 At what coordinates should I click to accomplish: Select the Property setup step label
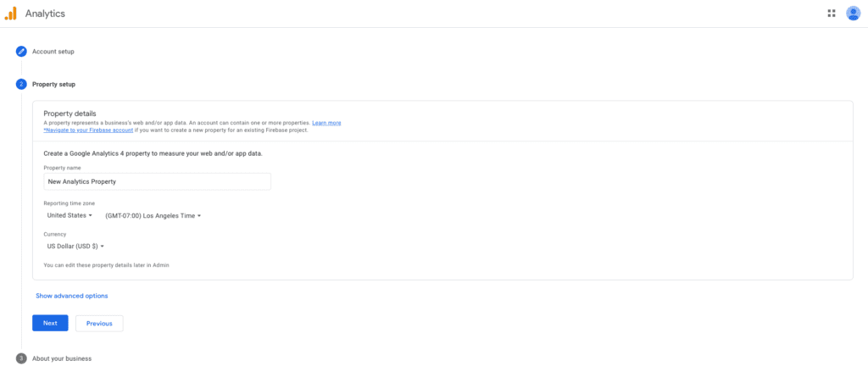click(53, 84)
